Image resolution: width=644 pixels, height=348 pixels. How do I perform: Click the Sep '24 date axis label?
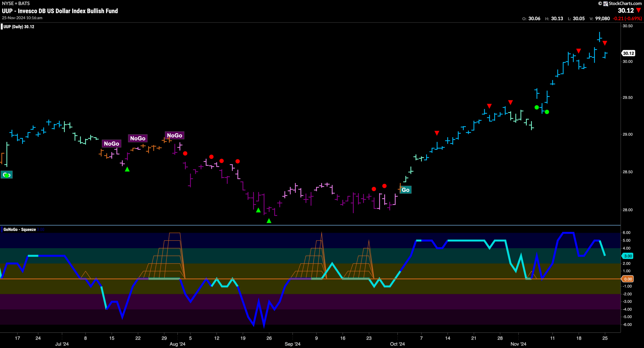(293, 344)
